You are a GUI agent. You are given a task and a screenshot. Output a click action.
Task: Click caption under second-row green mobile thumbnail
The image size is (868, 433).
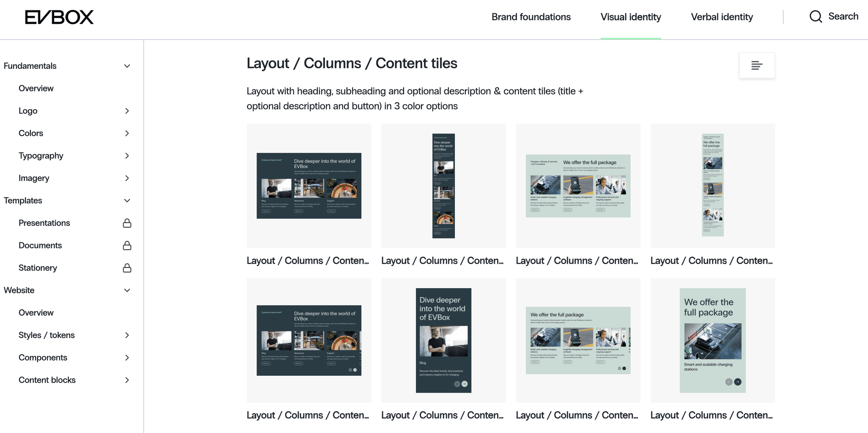click(712, 415)
